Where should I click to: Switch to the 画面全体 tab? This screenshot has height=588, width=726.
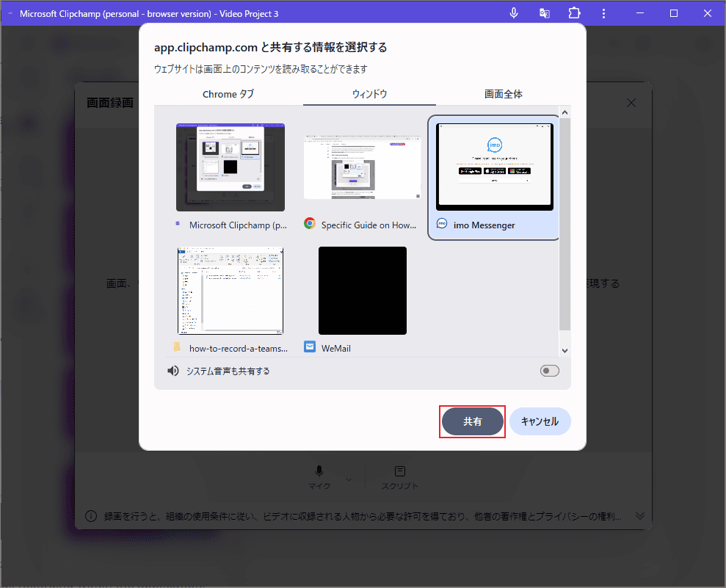pyautogui.click(x=504, y=94)
